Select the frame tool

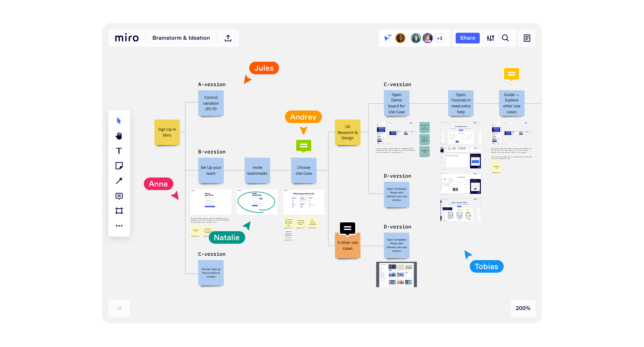tap(119, 211)
